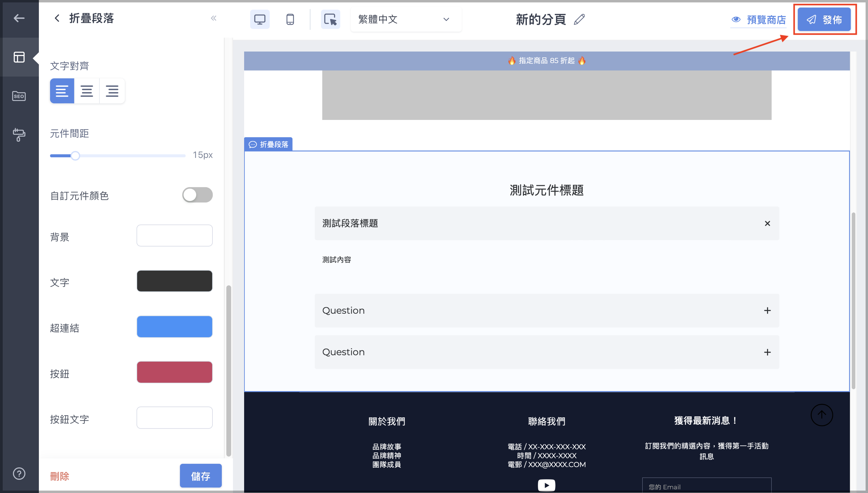Screen dimensions: 868x493
Task: Open the page layout sidebar tab
Action: pos(19,57)
